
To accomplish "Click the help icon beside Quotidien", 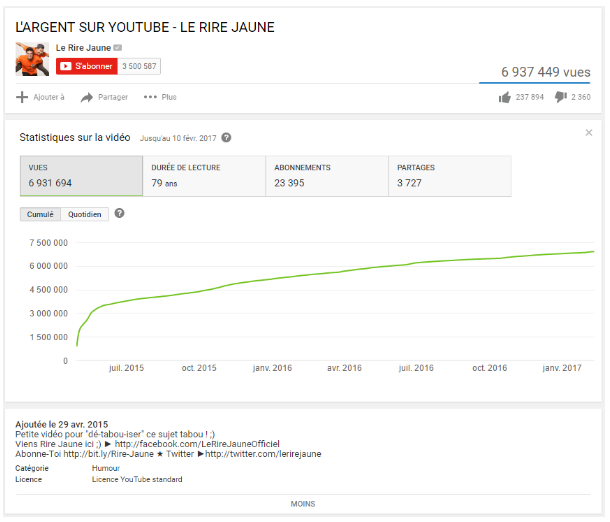I will (119, 214).
